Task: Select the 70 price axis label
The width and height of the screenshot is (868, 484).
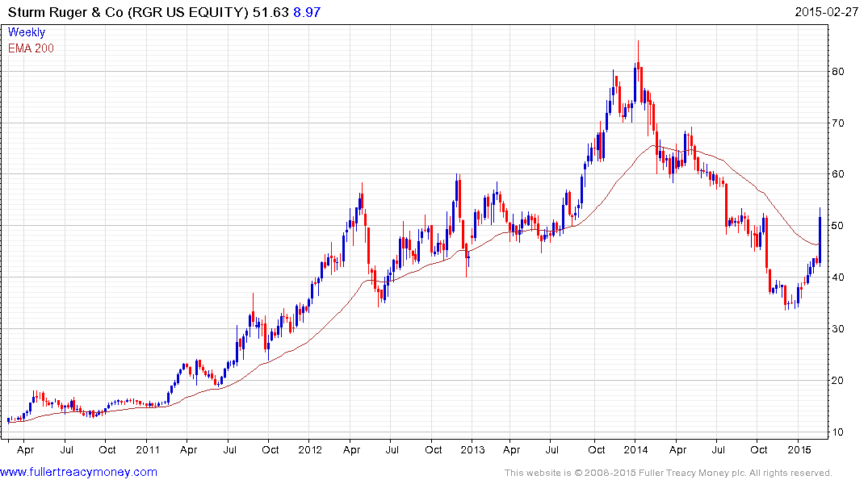Action: click(837, 123)
